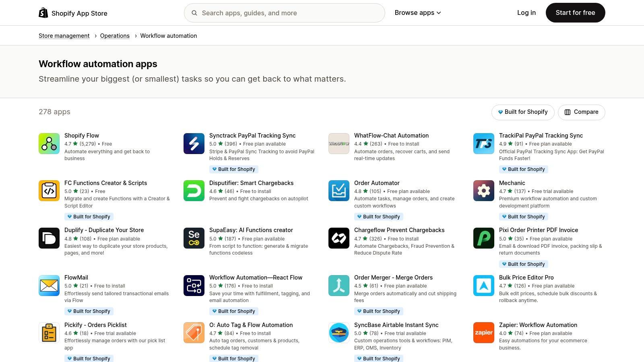Select the SupaEasy Se app icon
The height and width of the screenshot is (362, 644).
click(x=194, y=238)
